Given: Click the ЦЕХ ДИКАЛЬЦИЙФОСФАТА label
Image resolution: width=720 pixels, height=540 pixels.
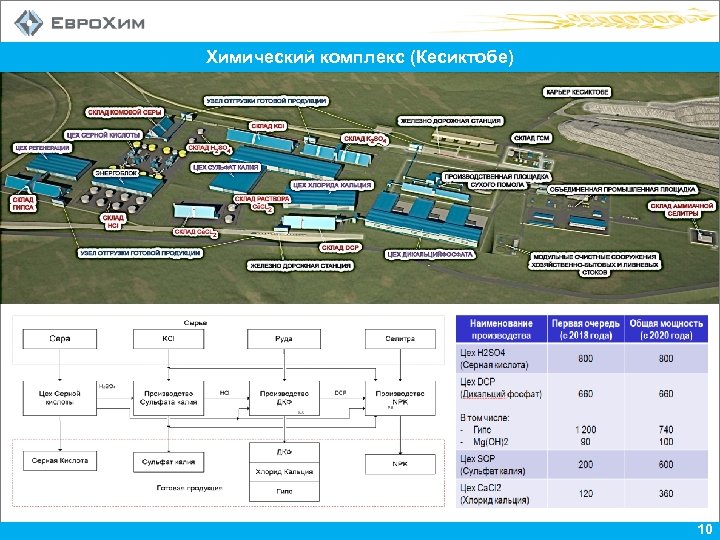Looking at the screenshot, I should point(431,254).
